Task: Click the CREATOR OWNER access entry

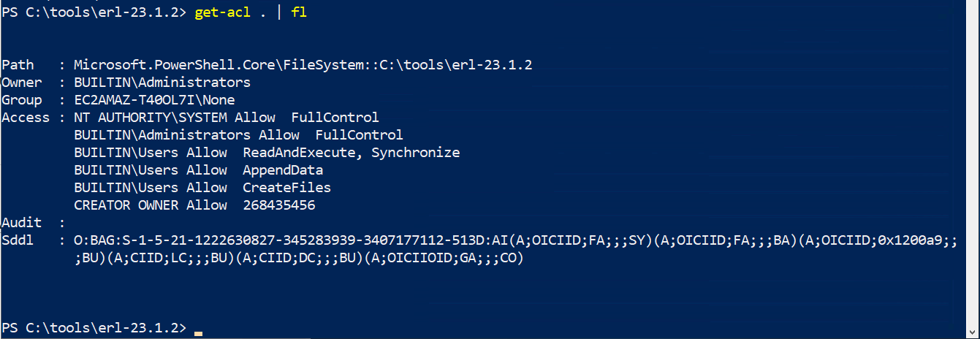Action: (128, 205)
